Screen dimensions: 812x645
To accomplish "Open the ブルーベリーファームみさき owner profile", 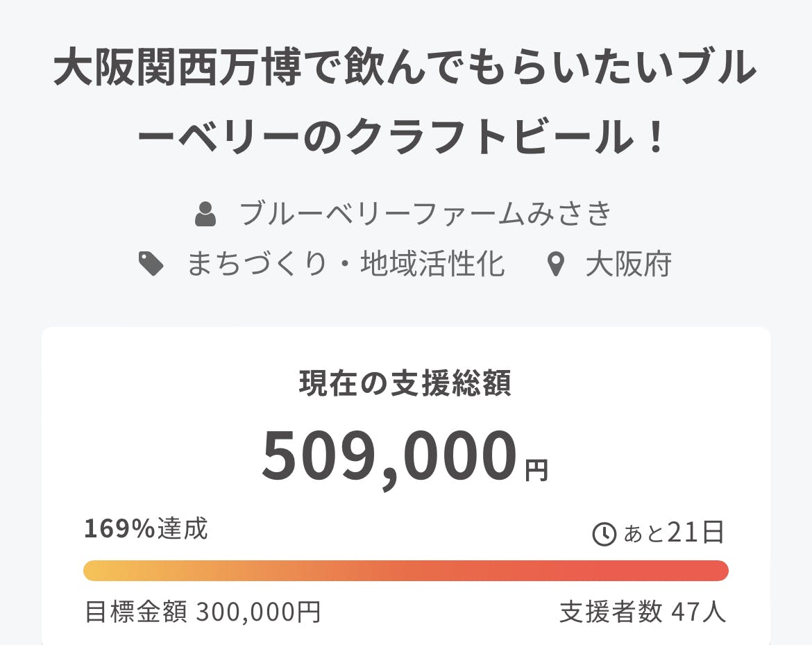I will (426, 214).
